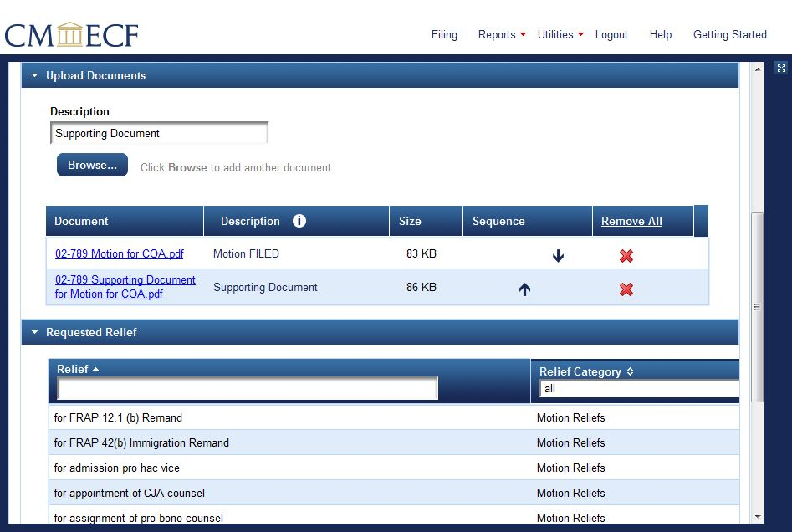Move Supporting Document up in sequence
Viewport: 792px width, 532px height.
coord(524,289)
